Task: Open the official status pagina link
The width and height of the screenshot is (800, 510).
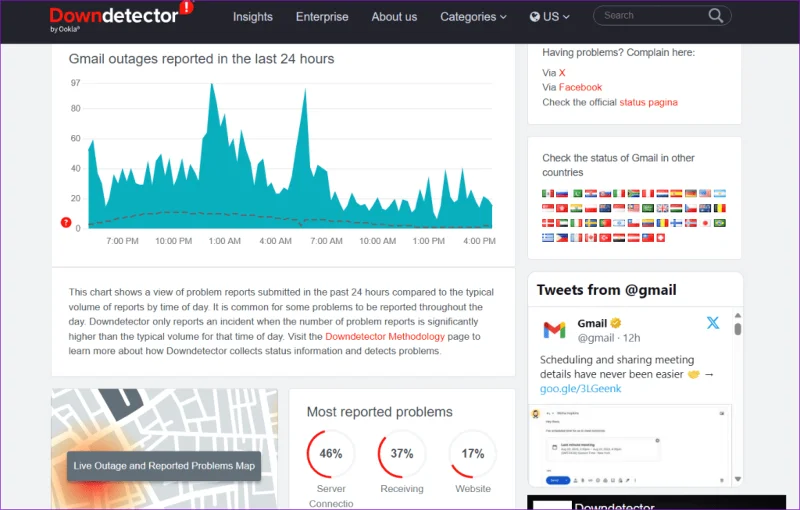Action: click(648, 102)
